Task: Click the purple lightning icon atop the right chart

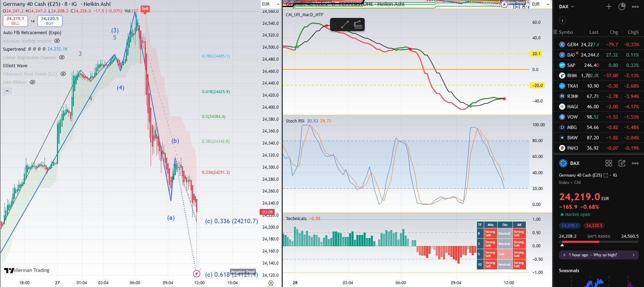Action: coord(504,4)
